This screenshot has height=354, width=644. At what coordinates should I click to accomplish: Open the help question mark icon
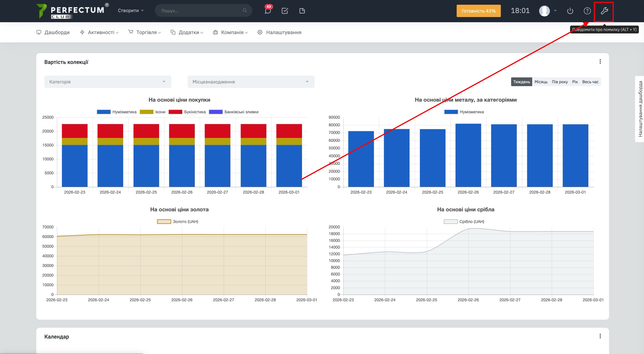[x=587, y=11]
